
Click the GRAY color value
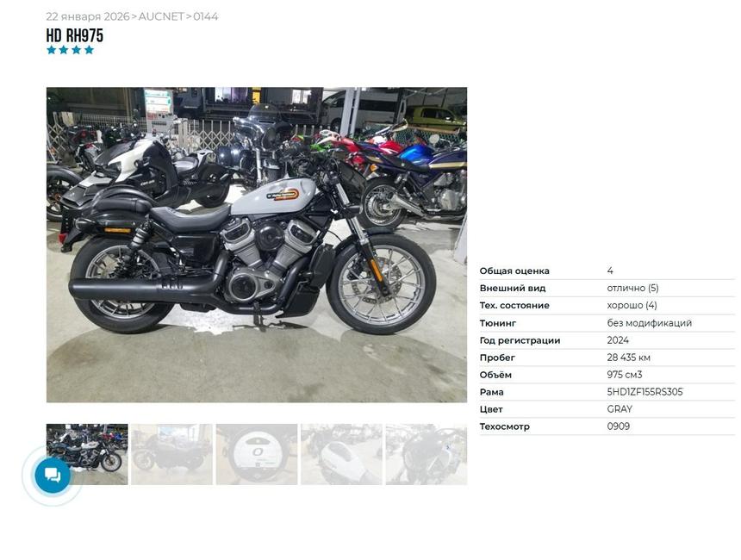(620, 409)
